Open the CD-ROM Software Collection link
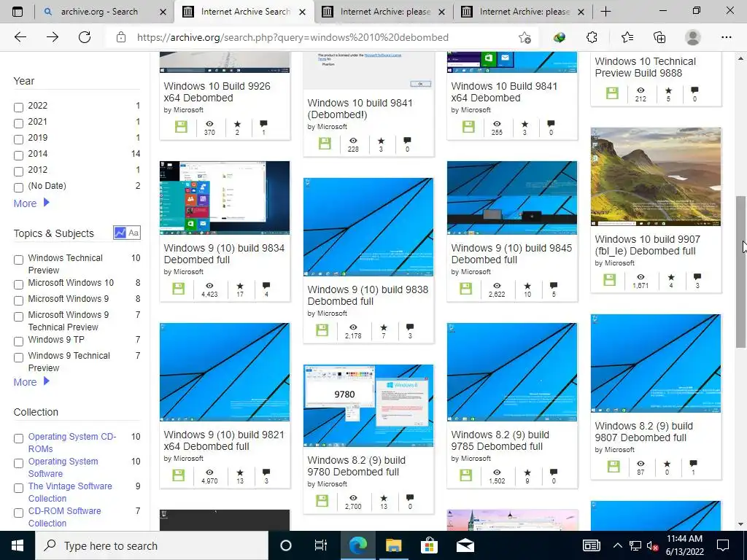747x560 pixels. coord(64,517)
